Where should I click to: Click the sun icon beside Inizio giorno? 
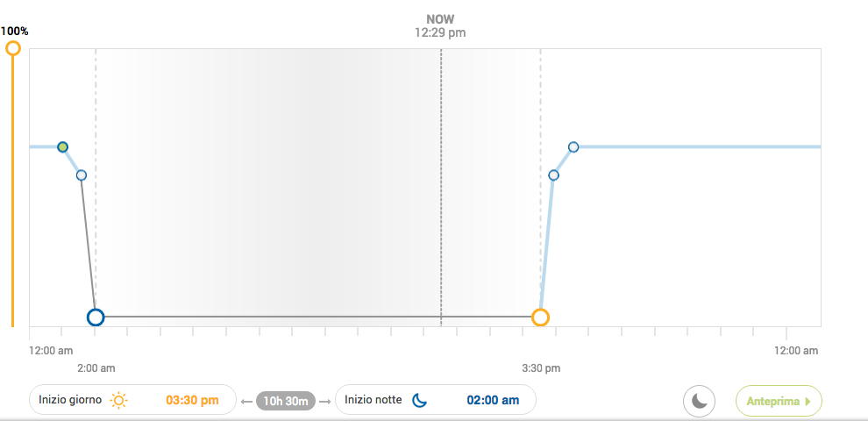(x=118, y=400)
